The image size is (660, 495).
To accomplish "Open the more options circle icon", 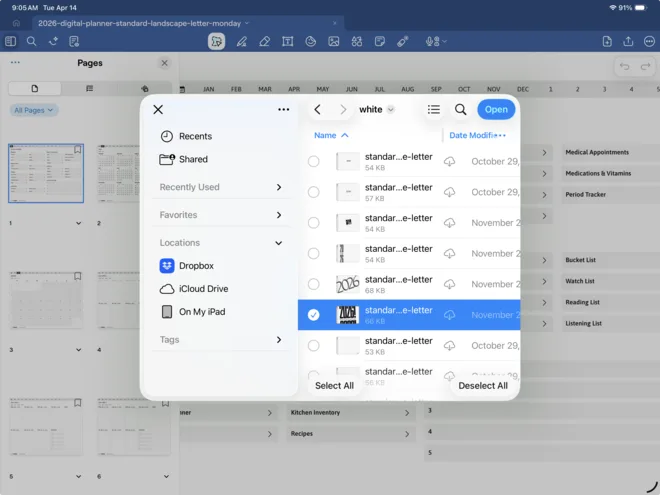I will tap(649, 41).
